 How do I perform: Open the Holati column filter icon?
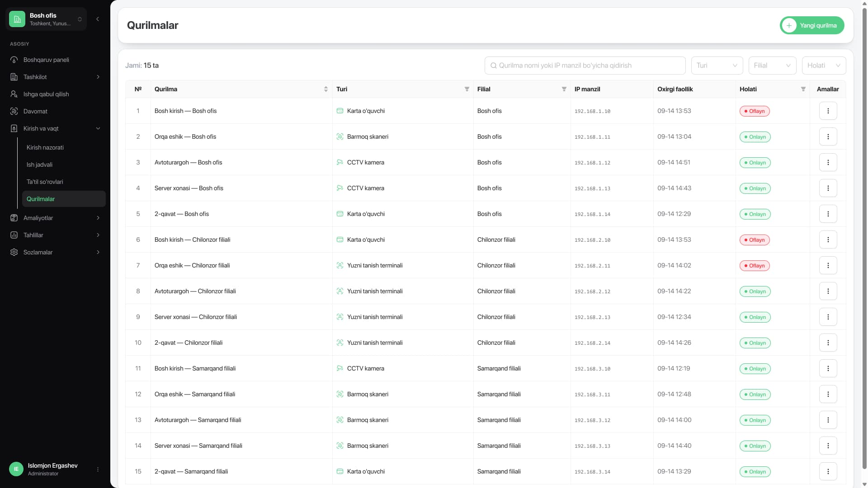803,89
